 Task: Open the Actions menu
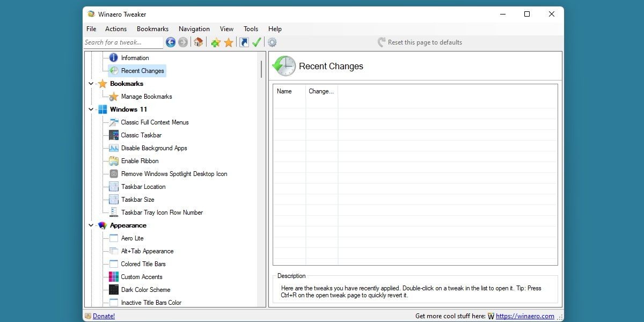(116, 29)
